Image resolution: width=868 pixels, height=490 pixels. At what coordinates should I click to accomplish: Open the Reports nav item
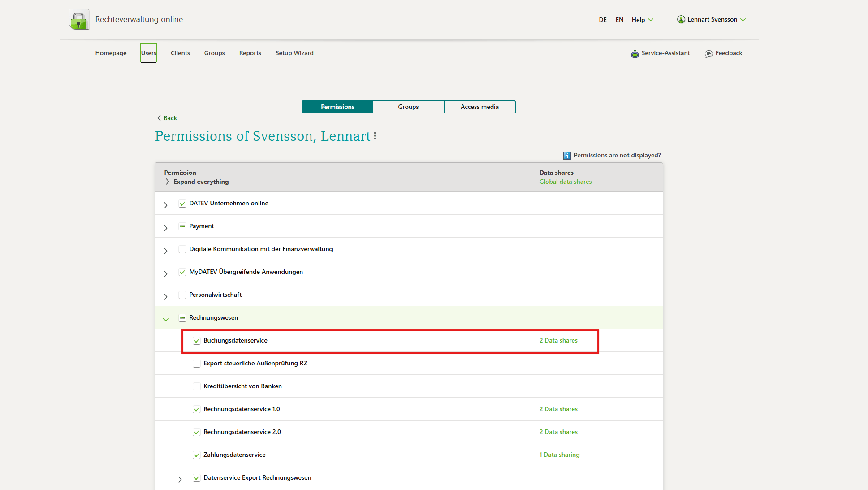[x=250, y=53]
